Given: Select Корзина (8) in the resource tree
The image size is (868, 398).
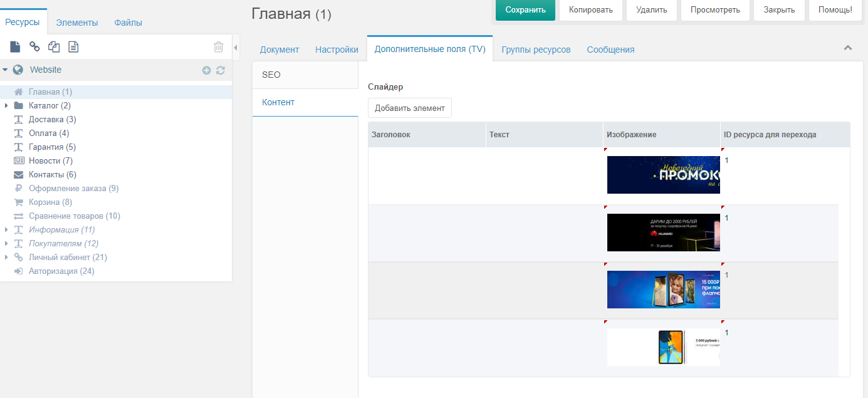Looking at the screenshot, I should (x=50, y=202).
